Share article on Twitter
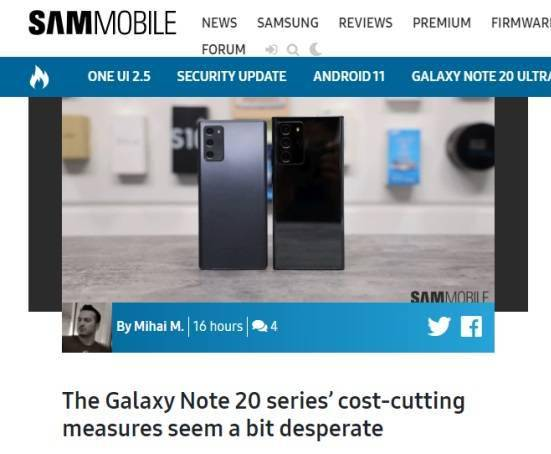Viewport: 551px width, 454px height. tap(439, 326)
